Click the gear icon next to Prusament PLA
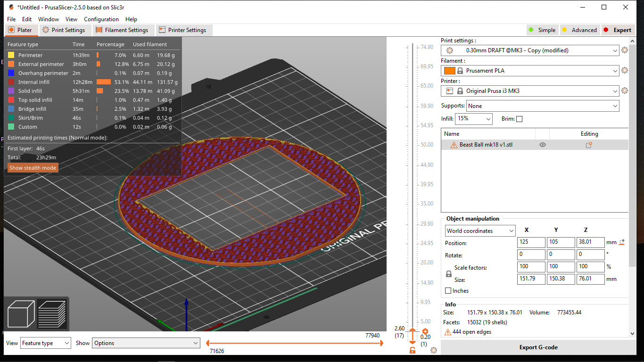This screenshot has width=644, height=362. [625, 70]
